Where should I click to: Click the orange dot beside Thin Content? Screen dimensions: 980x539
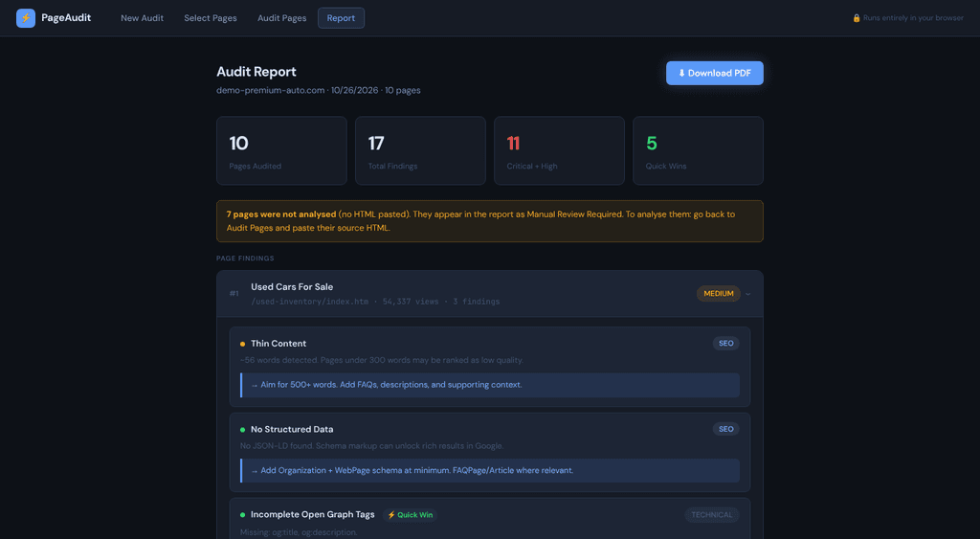(242, 344)
